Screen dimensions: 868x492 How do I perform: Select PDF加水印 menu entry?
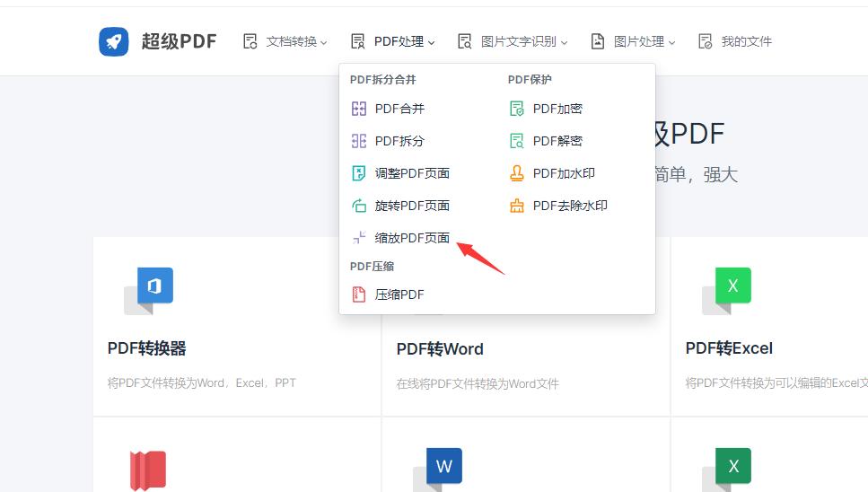[x=564, y=173]
